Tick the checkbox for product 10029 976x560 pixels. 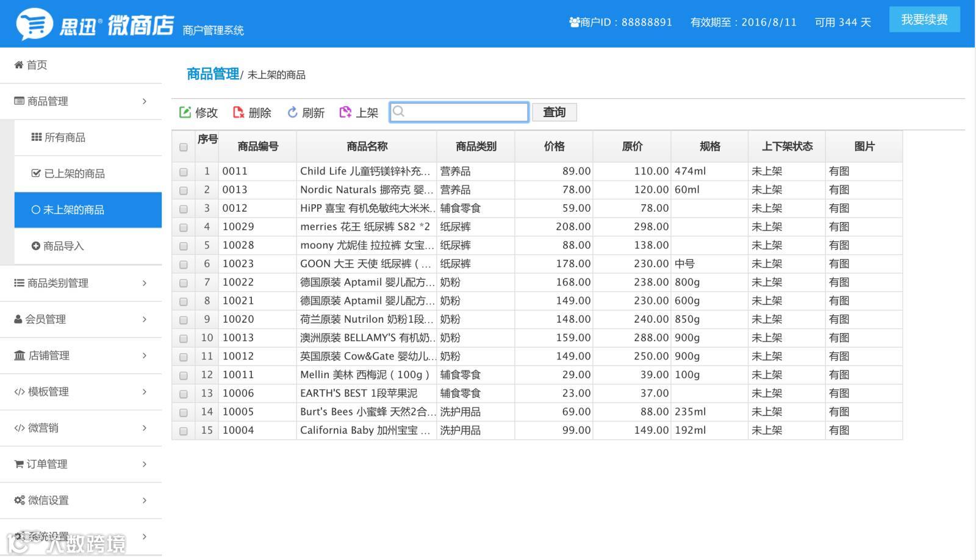point(184,228)
